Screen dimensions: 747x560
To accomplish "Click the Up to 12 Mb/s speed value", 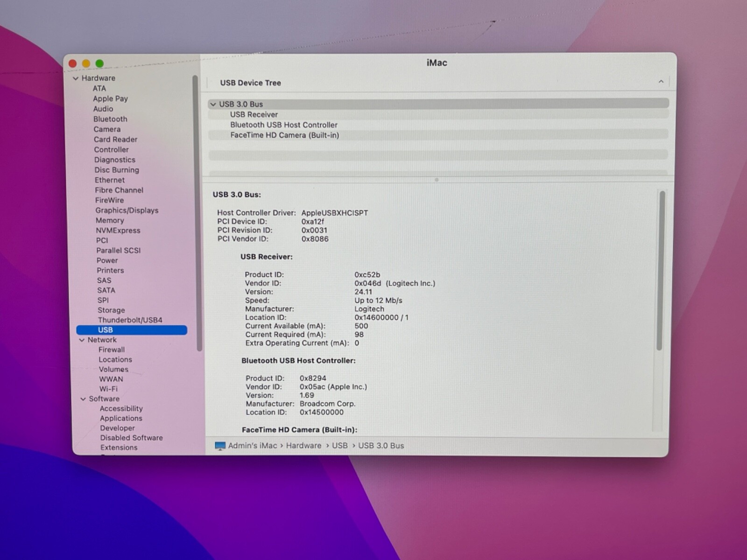I will coord(378,301).
